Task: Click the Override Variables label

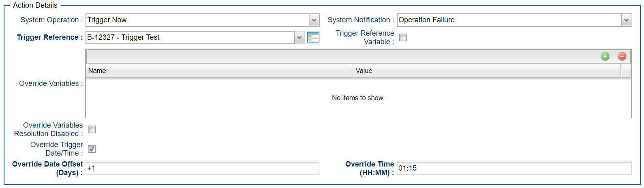Action: [x=51, y=83]
